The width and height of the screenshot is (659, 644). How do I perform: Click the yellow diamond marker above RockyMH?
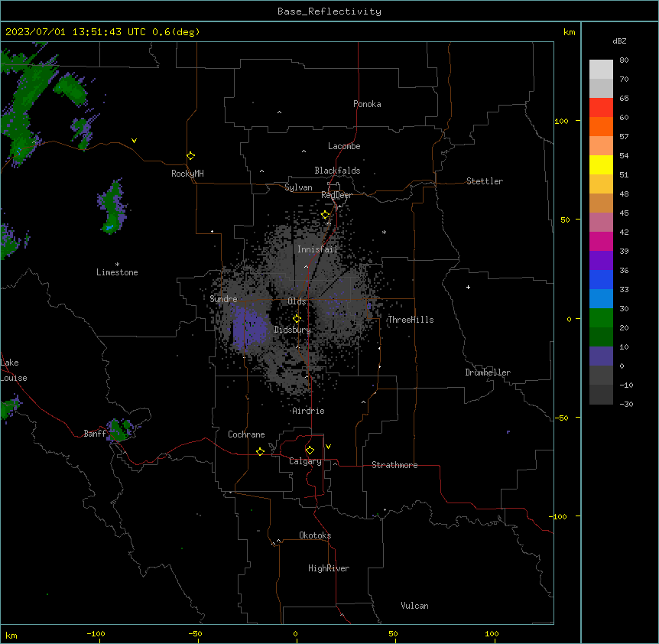191,156
